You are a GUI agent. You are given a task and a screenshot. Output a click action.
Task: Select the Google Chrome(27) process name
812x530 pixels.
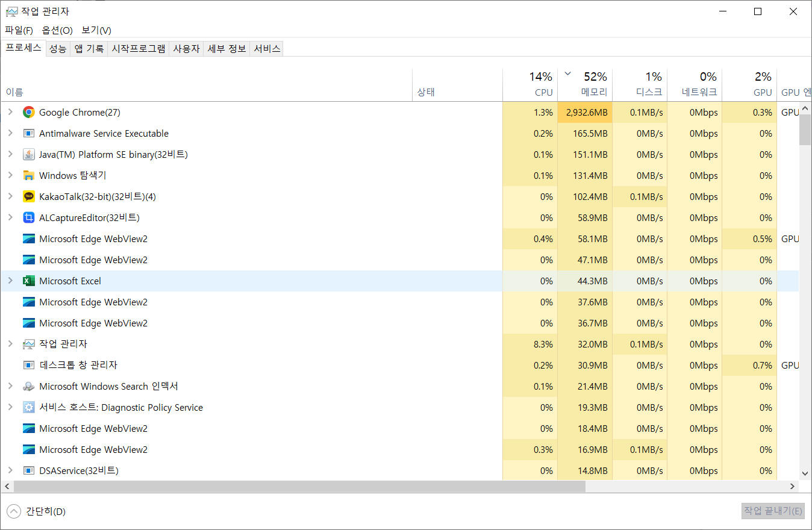pos(80,112)
